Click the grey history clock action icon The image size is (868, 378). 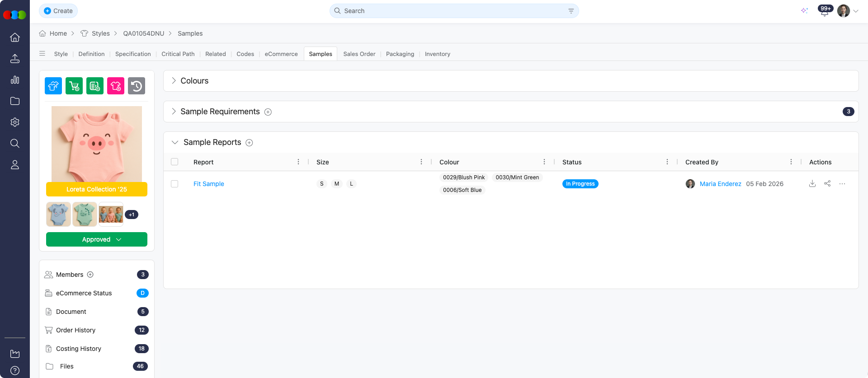(x=137, y=86)
